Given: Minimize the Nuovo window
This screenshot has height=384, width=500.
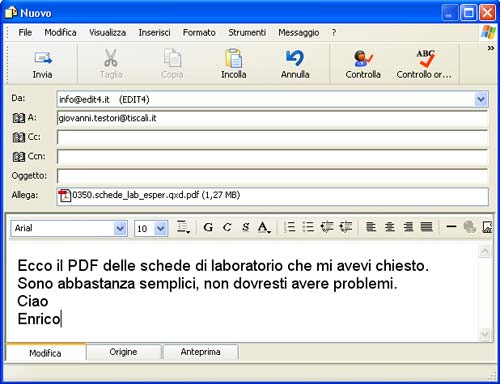Looking at the screenshot, I should [x=450, y=13].
